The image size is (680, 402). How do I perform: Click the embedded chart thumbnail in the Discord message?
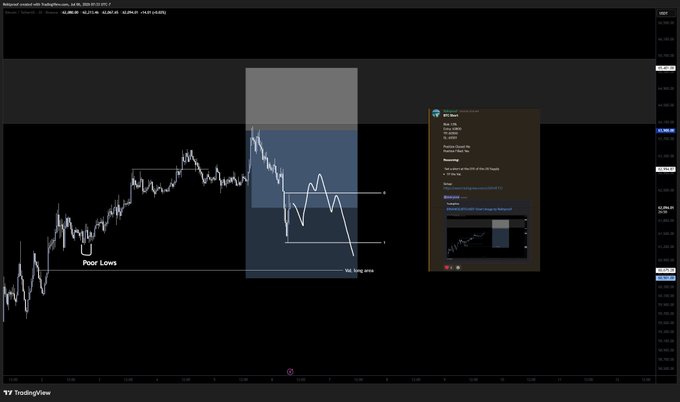click(x=487, y=237)
